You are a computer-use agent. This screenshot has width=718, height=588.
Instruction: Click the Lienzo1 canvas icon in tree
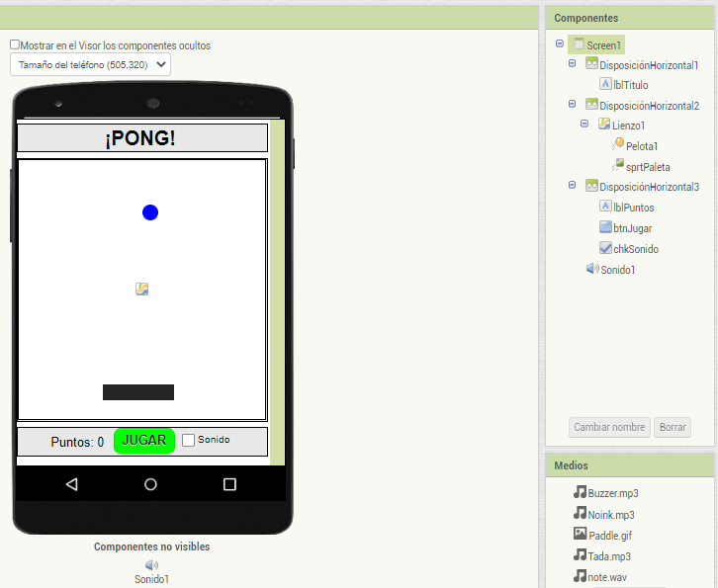click(x=604, y=125)
